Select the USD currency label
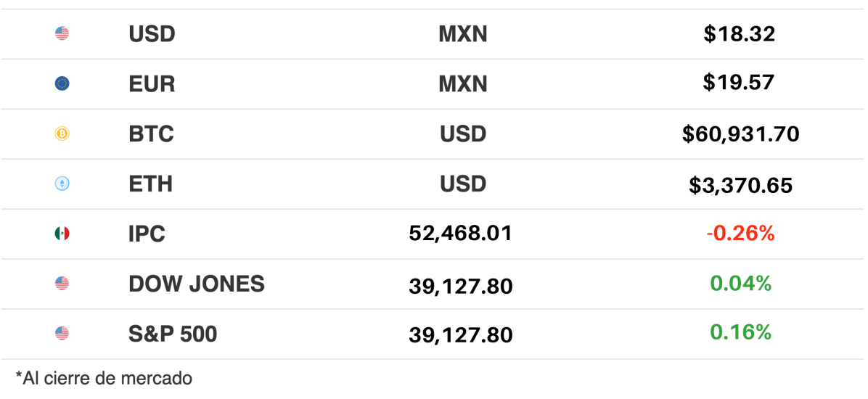The image size is (868, 399). pyautogui.click(x=152, y=34)
